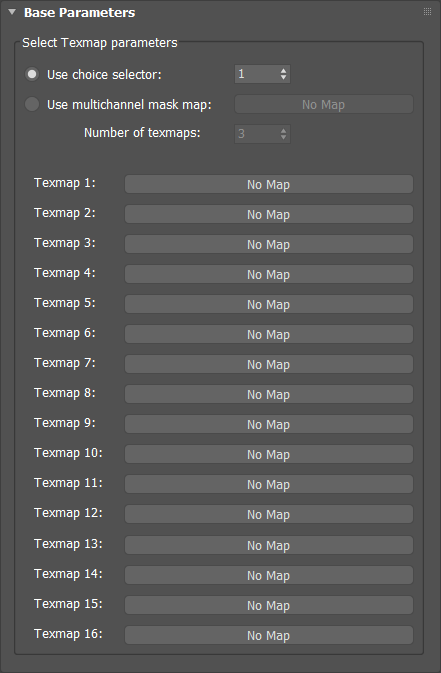
Task: Click the Number of texmaps value field
Action: coord(256,133)
